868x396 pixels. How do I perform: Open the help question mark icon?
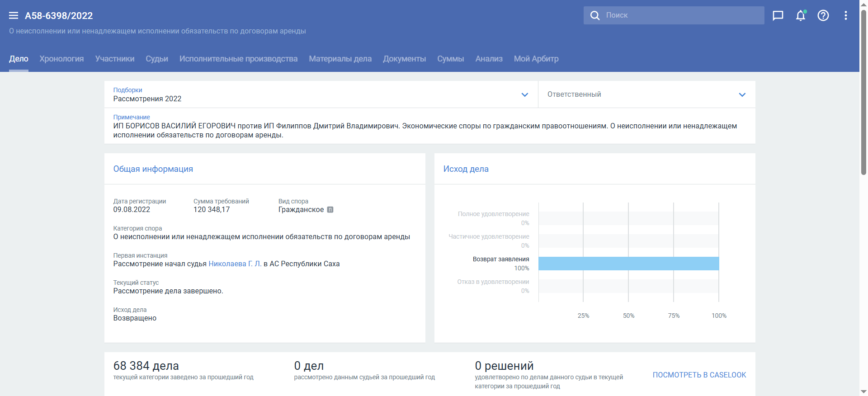[x=823, y=16]
